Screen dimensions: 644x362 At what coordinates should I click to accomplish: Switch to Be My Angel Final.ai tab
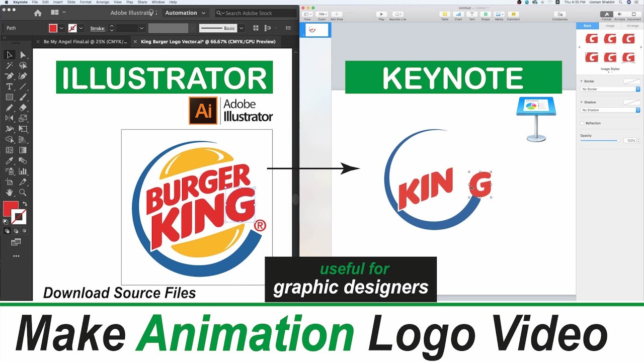pos(86,42)
